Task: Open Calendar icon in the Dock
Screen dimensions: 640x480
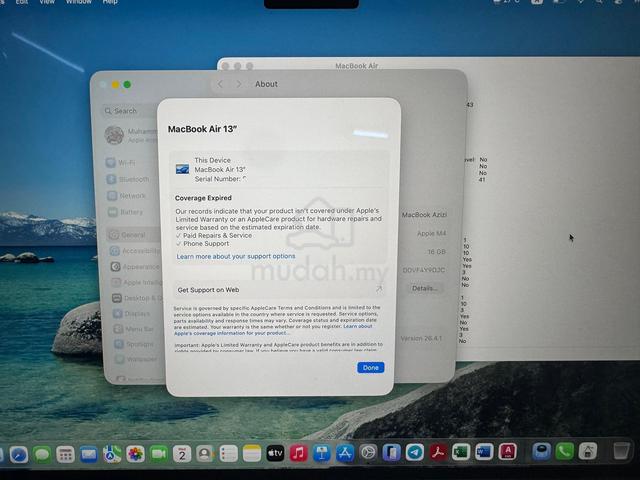Action: pyautogui.click(x=182, y=454)
